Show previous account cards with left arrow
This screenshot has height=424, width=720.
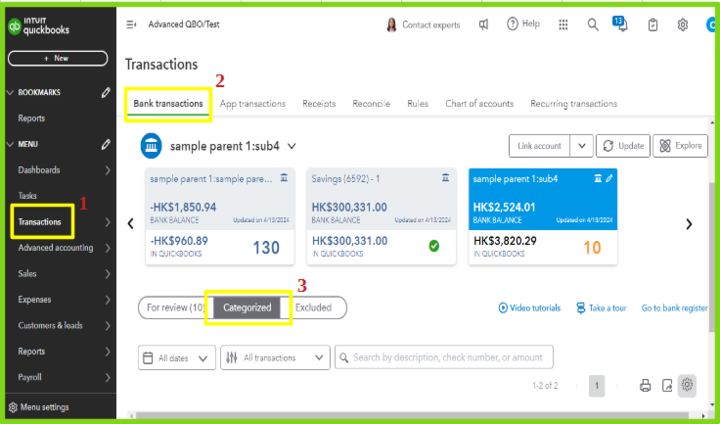(131, 224)
